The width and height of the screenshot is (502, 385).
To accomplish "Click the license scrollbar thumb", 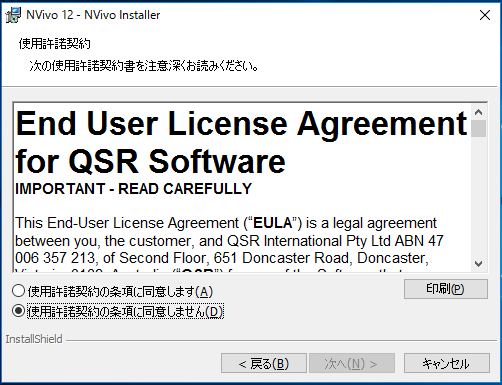I will pyautogui.click(x=479, y=128).
